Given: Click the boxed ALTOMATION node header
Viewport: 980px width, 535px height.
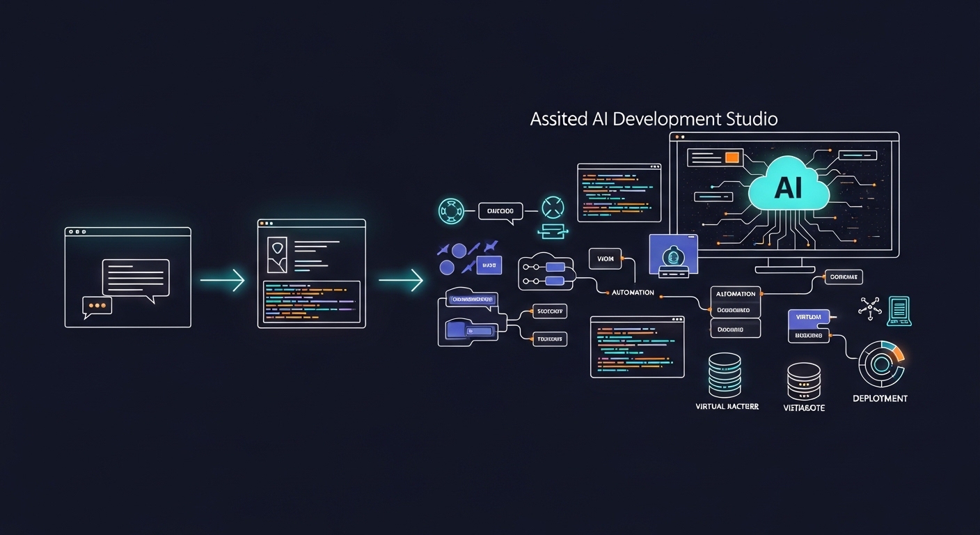Looking at the screenshot, I should pyautogui.click(x=736, y=294).
